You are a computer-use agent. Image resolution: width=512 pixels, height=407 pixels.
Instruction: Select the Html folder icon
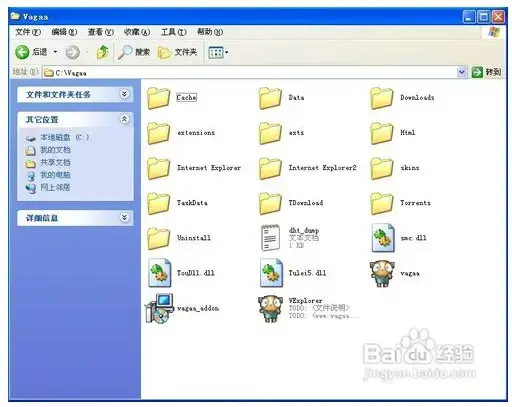click(382, 133)
